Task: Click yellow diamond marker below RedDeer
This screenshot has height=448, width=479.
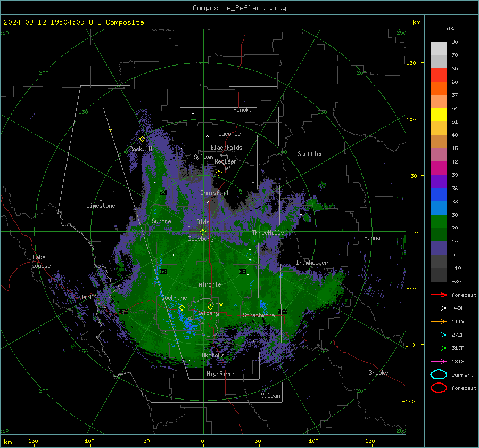Action: click(219, 173)
